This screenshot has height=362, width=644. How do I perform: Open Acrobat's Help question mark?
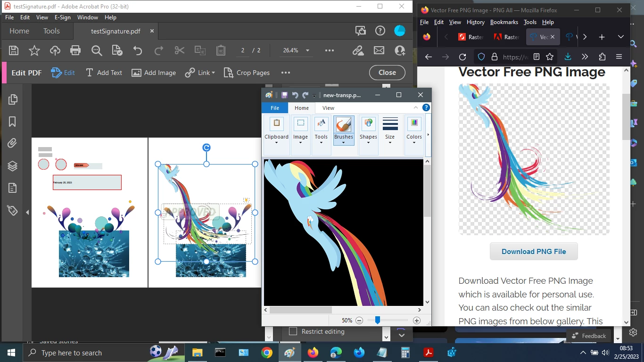tap(380, 31)
